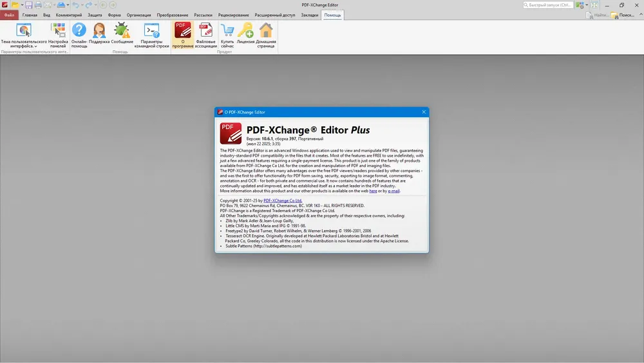The width and height of the screenshot is (644, 363).
Task: Switch to the Комментарий tab
Action: pyautogui.click(x=69, y=15)
